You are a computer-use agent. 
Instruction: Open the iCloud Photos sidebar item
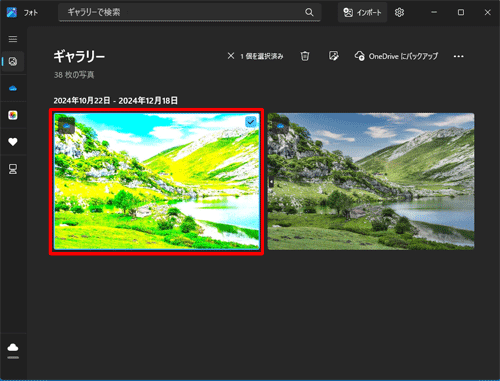13,115
